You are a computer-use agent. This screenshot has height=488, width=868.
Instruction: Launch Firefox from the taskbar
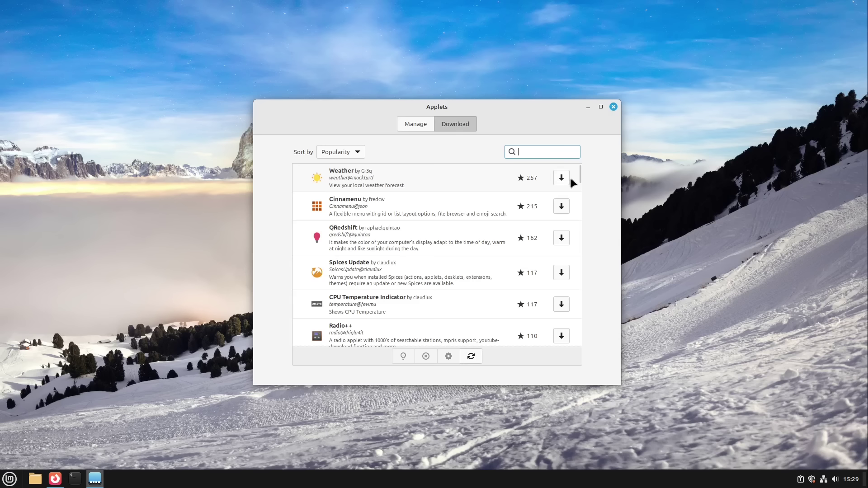pyautogui.click(x=55, y=479)
